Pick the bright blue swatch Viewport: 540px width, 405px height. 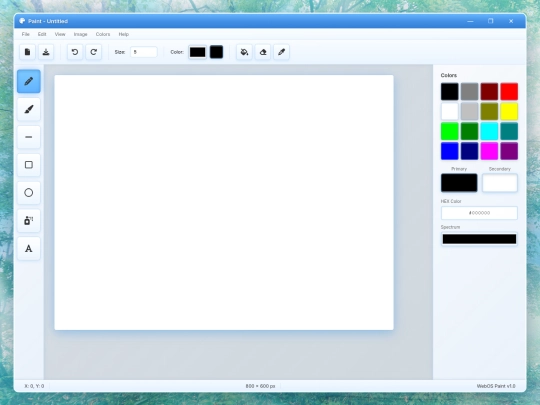(449, 151)
